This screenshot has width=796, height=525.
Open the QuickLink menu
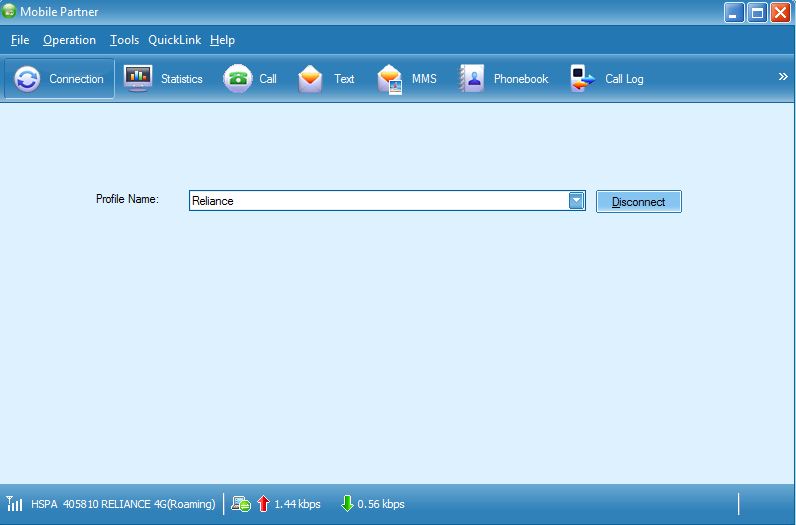175,40
